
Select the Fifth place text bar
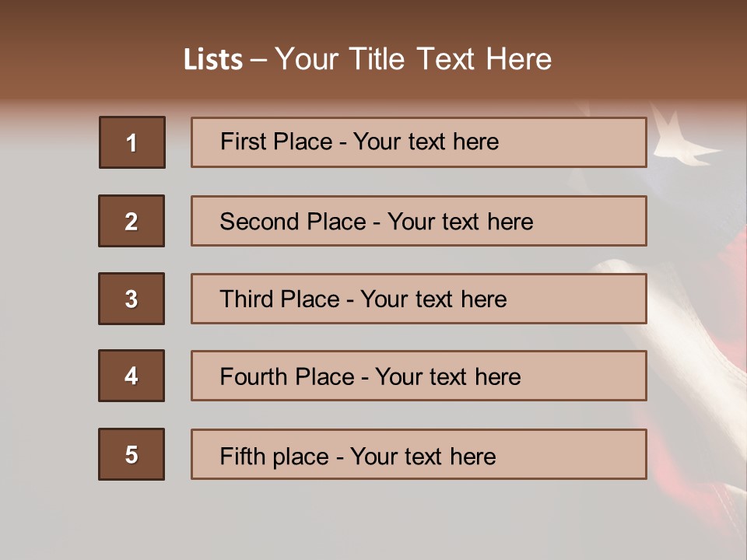pos(419,454)
